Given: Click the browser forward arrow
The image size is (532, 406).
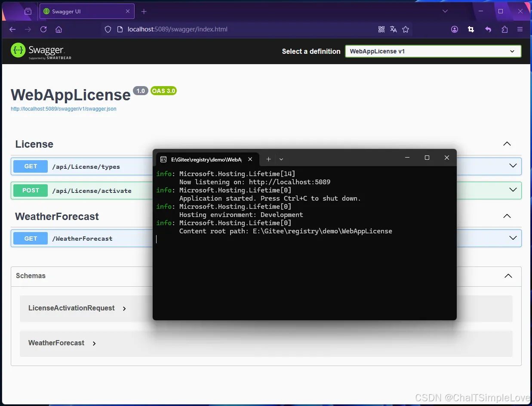Looking at the screenshot, I should (x=28, y=29).
